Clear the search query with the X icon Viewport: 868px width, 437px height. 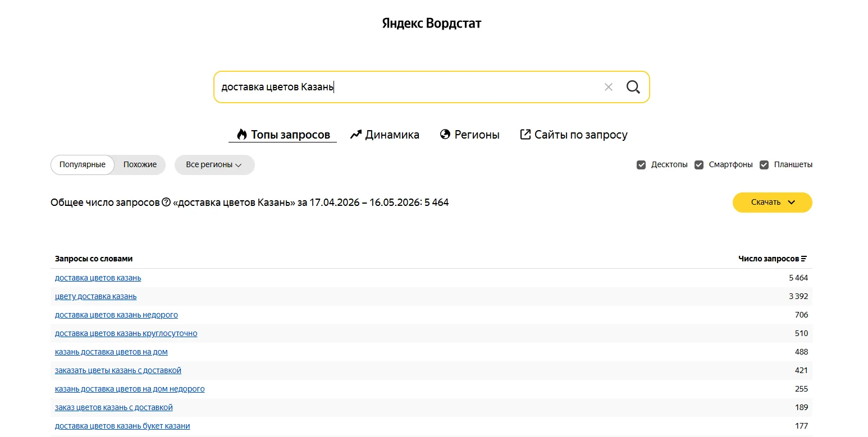pyautogui.click(x=609, y=87)
